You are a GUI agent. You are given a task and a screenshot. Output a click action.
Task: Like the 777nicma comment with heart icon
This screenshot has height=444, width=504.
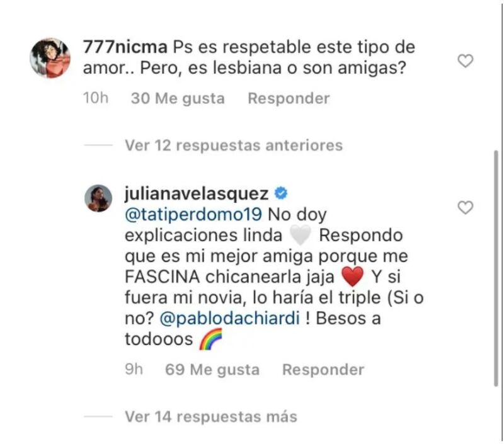[466, 60]
